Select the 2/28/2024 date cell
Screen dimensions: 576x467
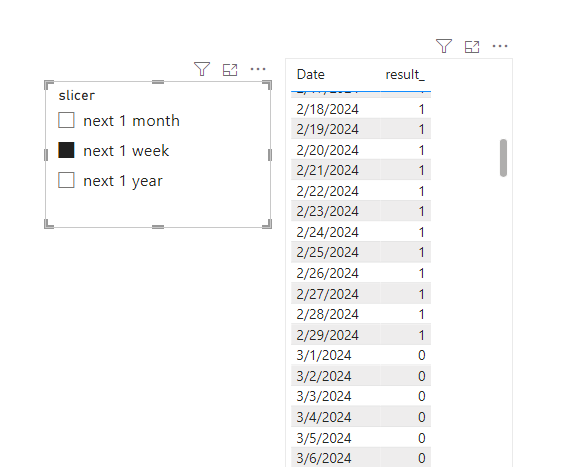point(327,314)
